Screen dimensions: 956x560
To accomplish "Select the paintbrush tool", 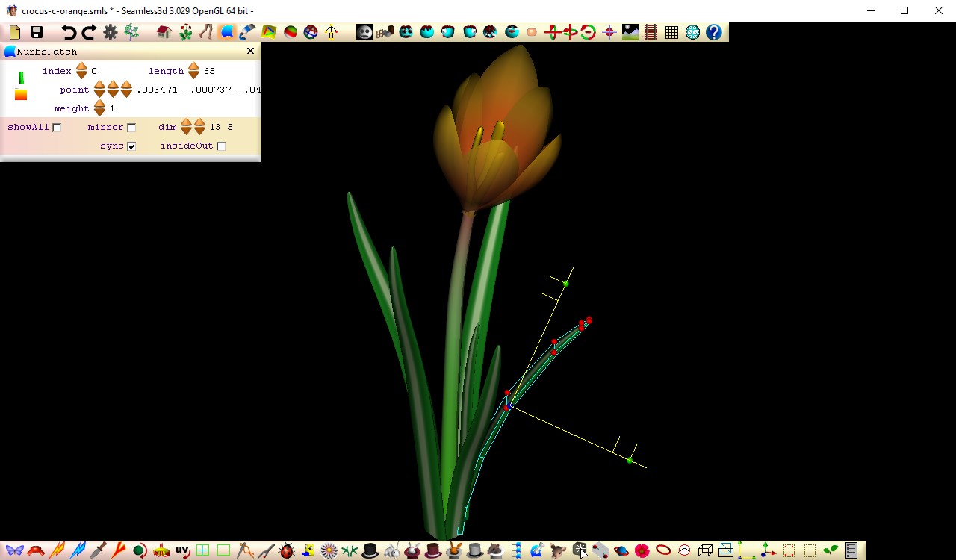I will coord(246,32).
